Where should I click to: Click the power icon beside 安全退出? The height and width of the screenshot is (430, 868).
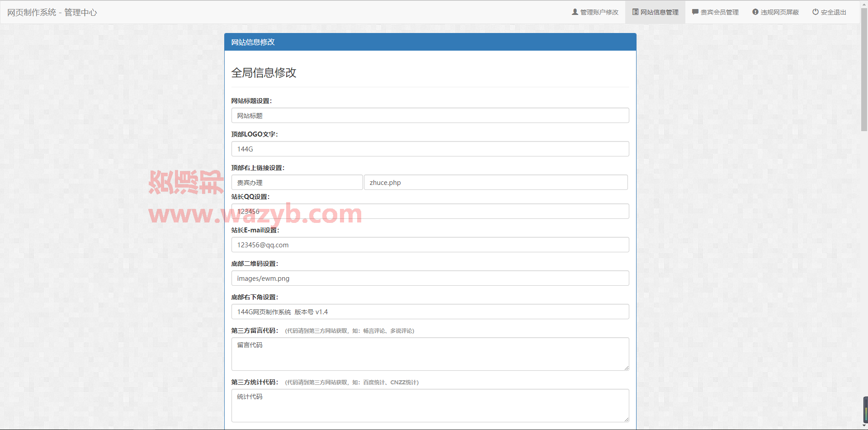coord(816,12)
